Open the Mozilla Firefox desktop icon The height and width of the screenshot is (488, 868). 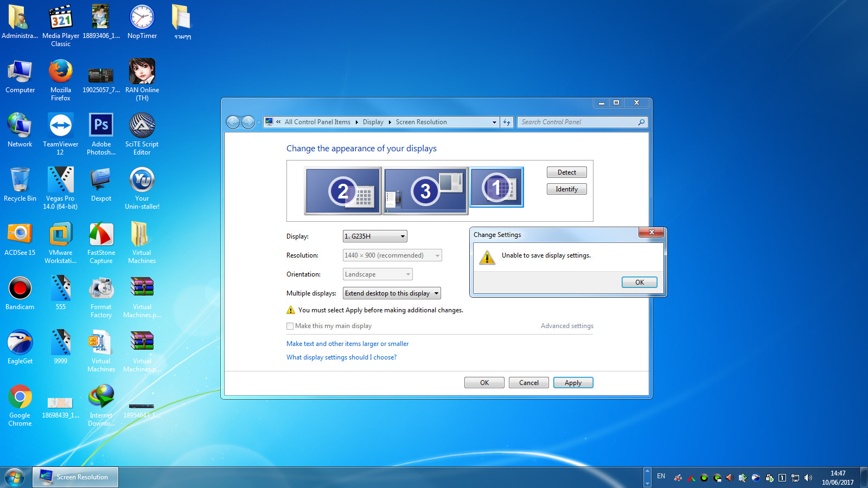click(61, 72)
